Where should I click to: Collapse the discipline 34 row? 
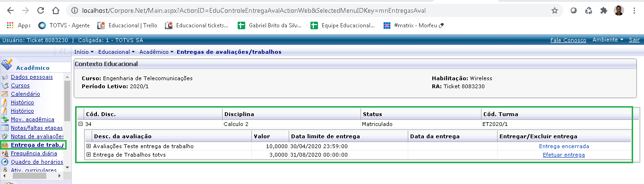point(80,125)
